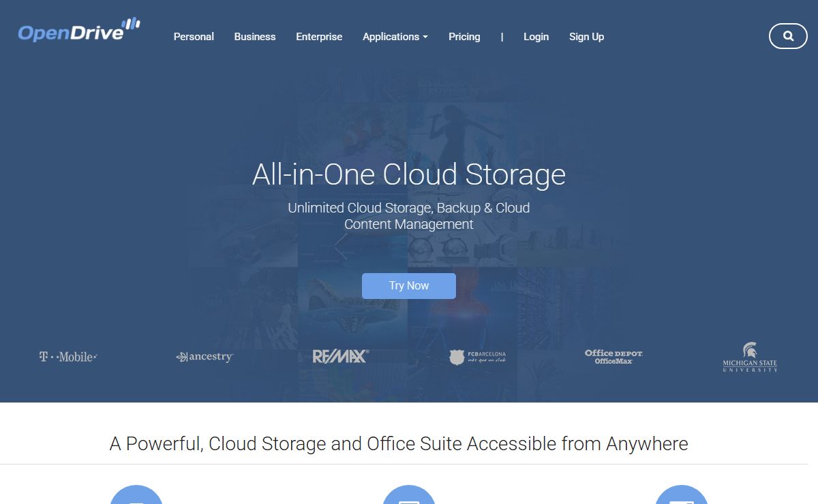Click the T-Mobile logo

(68, 356)
